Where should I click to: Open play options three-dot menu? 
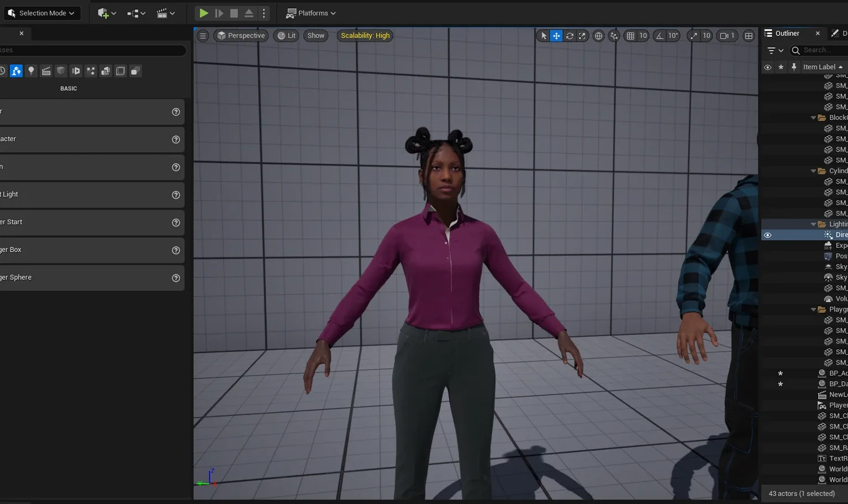click(x=264, y=13)
